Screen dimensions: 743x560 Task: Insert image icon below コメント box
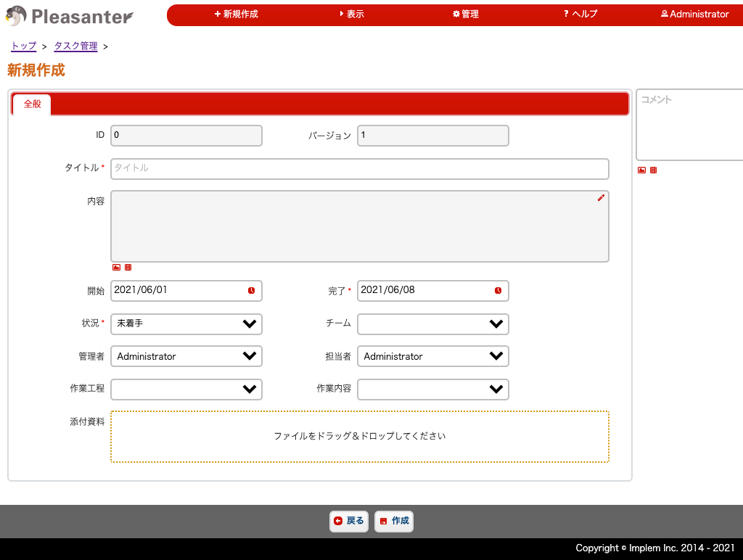(x=641, y=170)
